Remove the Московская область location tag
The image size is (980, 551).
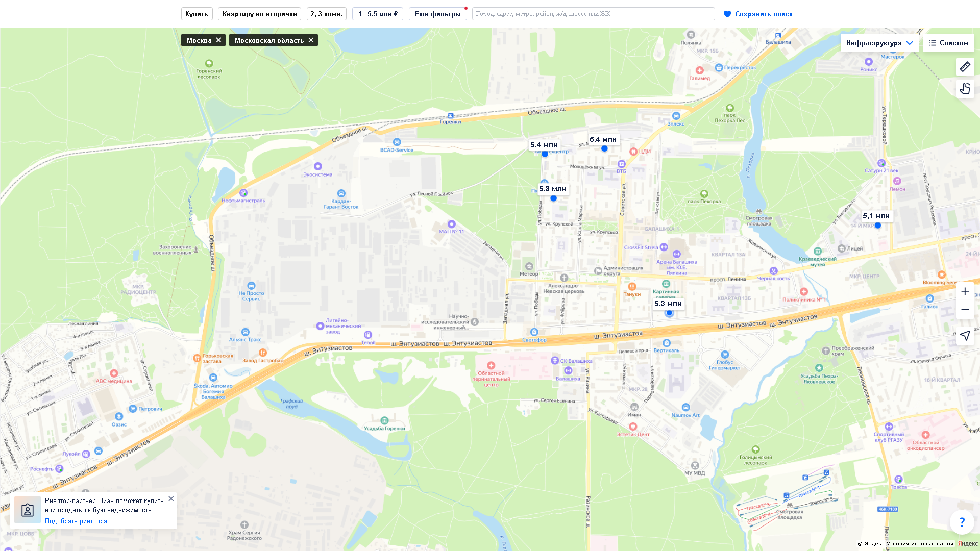(x=311, y=40)
